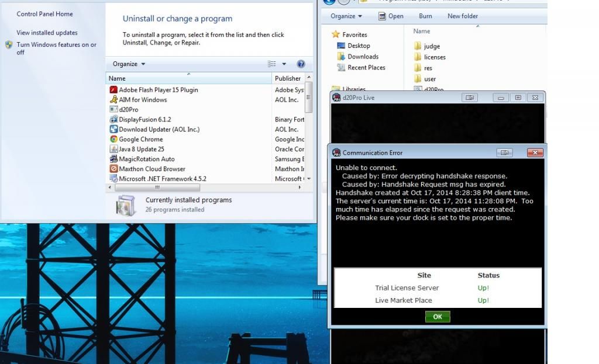Click Burn in Explorer toolbar
This screenshot has height=364, width=599.
click(425, 16)
